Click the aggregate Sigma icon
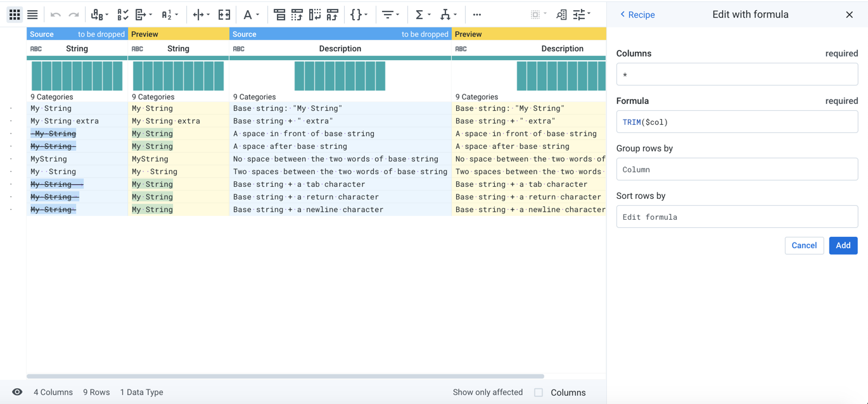This screenshot has height=404, width=868. pos(419,14)
